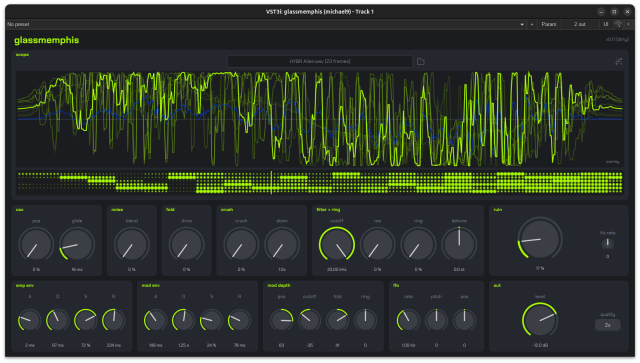
Task: Open the Param menu button
Action: pos(549,24)
